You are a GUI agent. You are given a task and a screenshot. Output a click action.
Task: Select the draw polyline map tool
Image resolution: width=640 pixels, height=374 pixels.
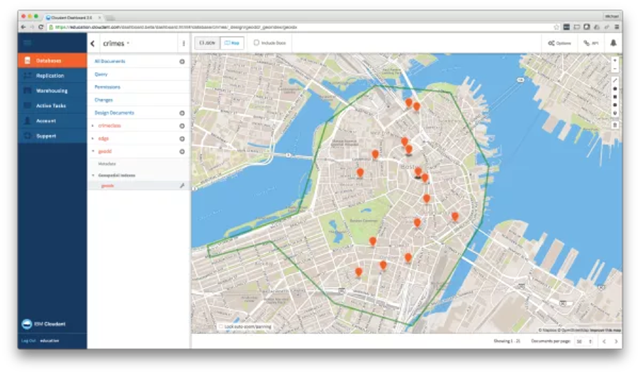615,80
